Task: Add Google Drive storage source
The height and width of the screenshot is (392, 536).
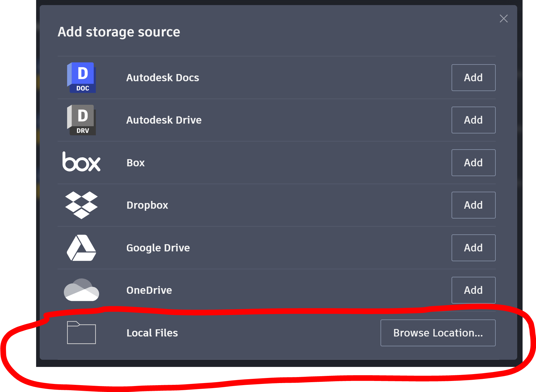Action: pyautogui.click(x=474, y=248)
